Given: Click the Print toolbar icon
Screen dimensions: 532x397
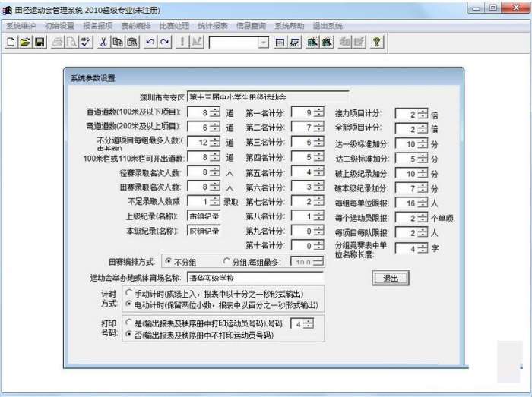Looking at the screenshot, I should (57, 42).
